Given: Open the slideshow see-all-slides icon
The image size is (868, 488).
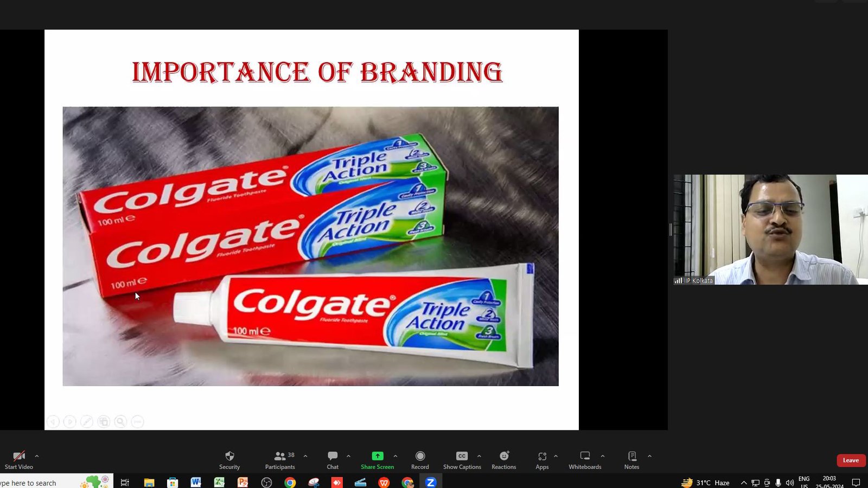Looking at the screenshot, I should (x=104, y=421).
